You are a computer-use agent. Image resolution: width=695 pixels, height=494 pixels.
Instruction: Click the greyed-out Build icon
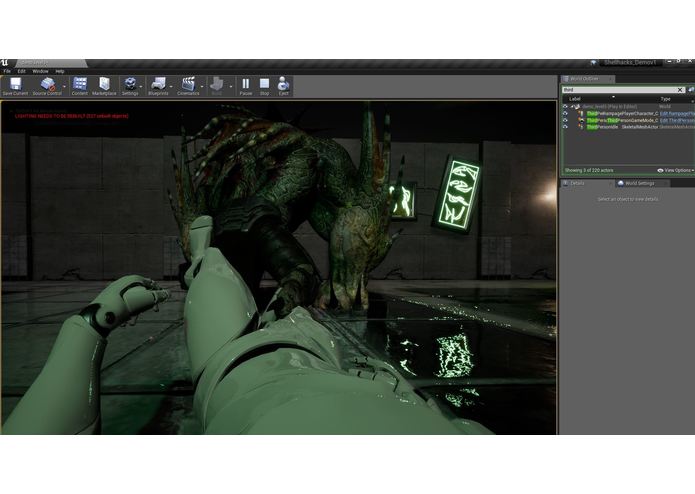(x=217, y=84)
